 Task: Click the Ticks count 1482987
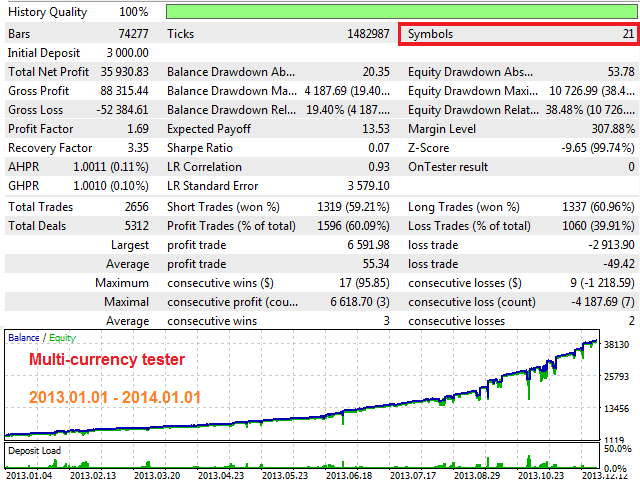[x=362, y=34]
